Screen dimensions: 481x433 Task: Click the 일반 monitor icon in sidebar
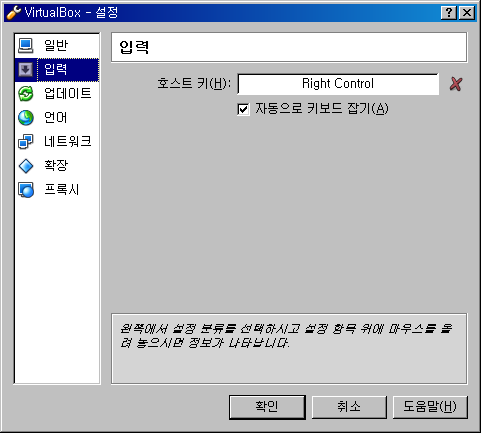[26, 46]
